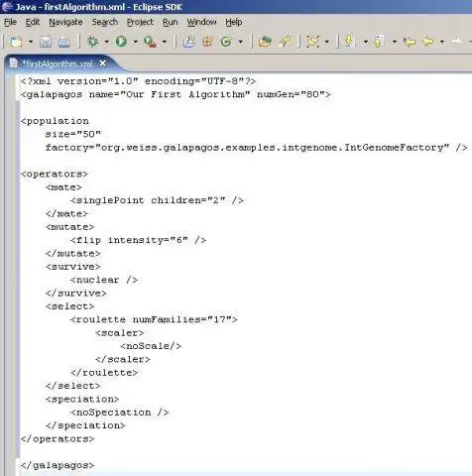This screenshot has height=476, width=472.
Task: Click the XML file icon on the editor tab
Action: coord(13,63)
